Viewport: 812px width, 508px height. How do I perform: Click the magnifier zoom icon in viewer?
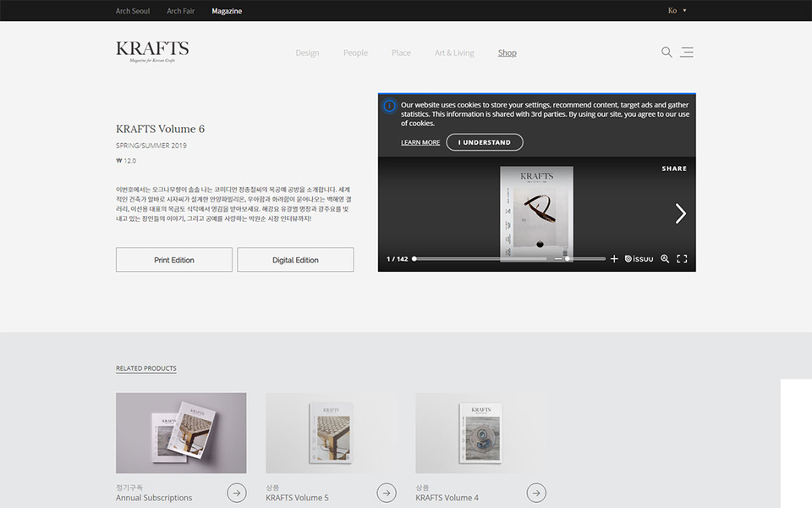[665, 259]
